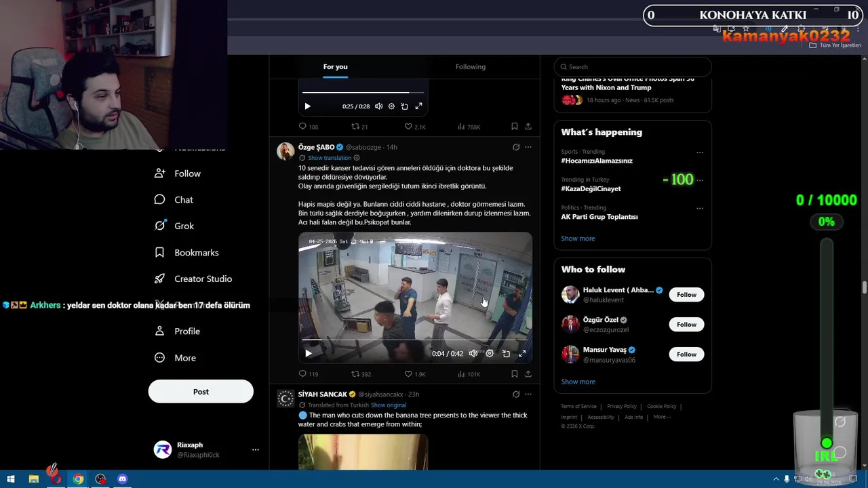Open more options on SİYAH SANCAK post
This screenshot has height=488, width=868.
tap(528, 394)
